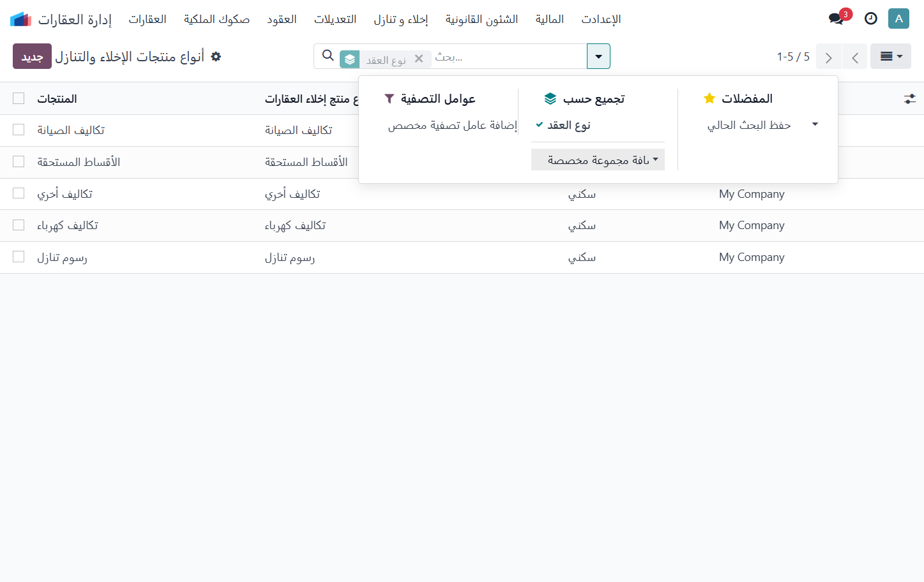Click إضافة عامل تصفية مخصص
Image resolution: width=924 pixels, height=582 pixels.
452,125
